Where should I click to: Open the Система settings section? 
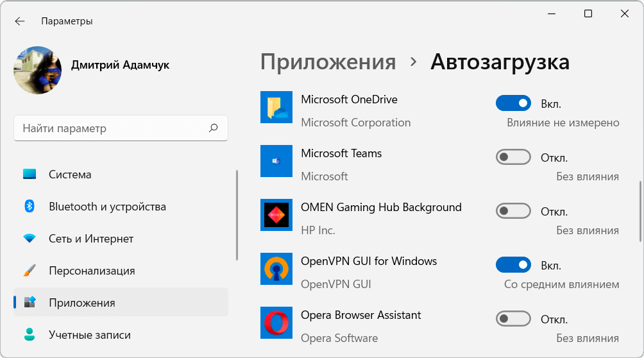click(x=70, y=175)
